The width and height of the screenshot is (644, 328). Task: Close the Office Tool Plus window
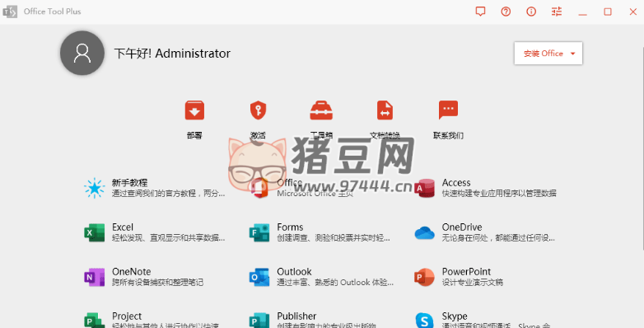(633, 12)
